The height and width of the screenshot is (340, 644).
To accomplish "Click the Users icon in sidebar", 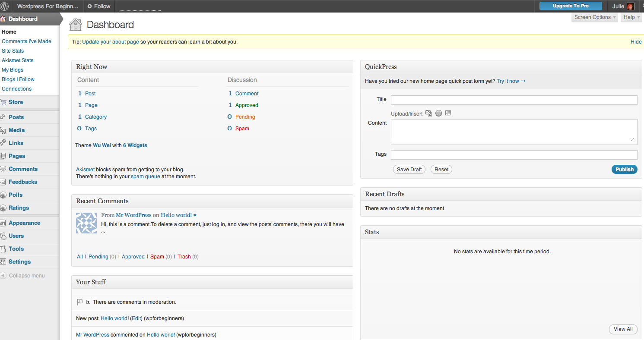I will click(3, 236).
